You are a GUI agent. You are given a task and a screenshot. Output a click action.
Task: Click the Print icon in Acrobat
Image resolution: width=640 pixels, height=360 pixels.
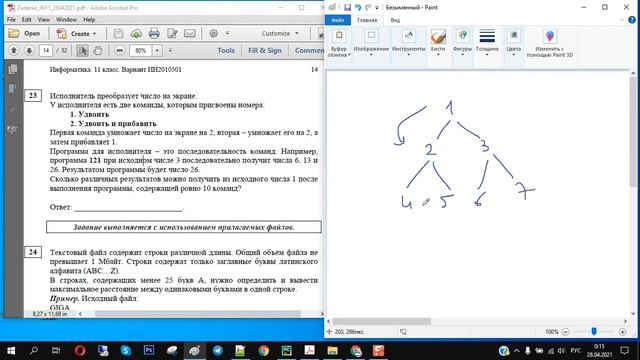coord(154,33)
